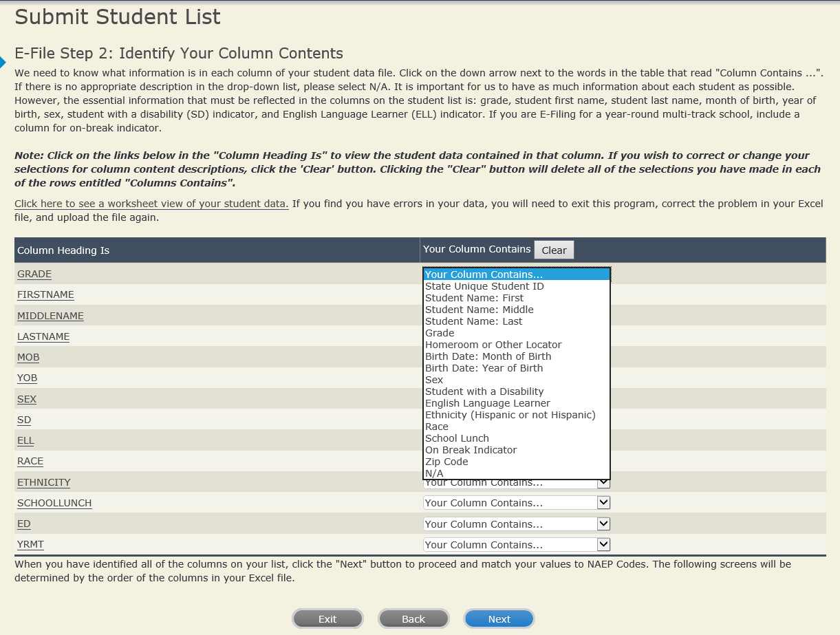Exit the E-File program
Screen dimensions: 840x635
[x=327, y=619]
